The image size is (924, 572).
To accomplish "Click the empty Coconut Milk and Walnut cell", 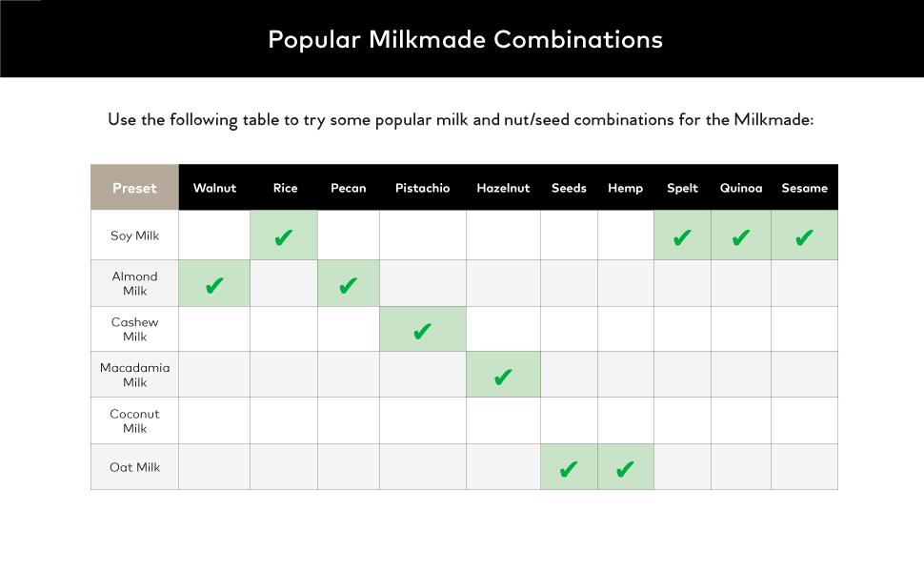I will point(214,420).
